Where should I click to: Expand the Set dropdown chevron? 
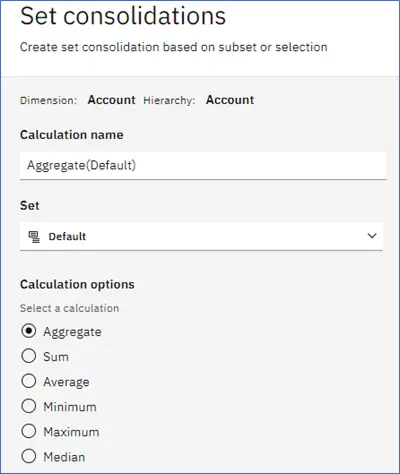(372, 236)
